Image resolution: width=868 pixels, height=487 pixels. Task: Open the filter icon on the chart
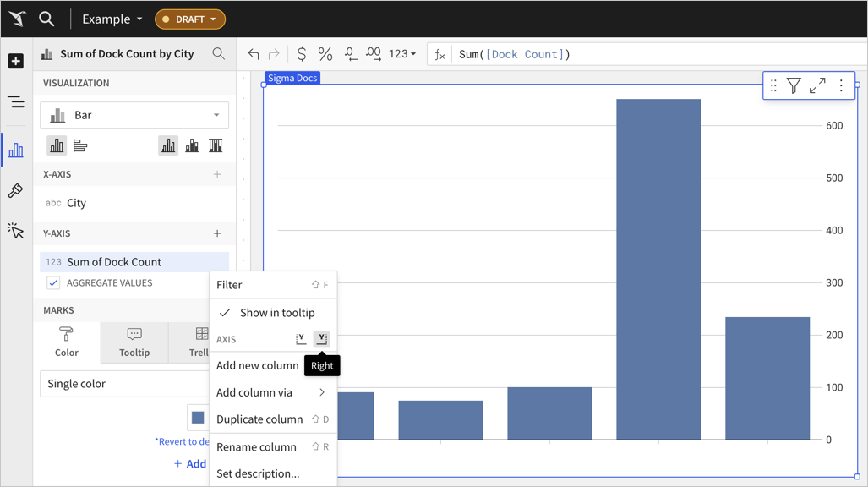click(x=794, y=85)
